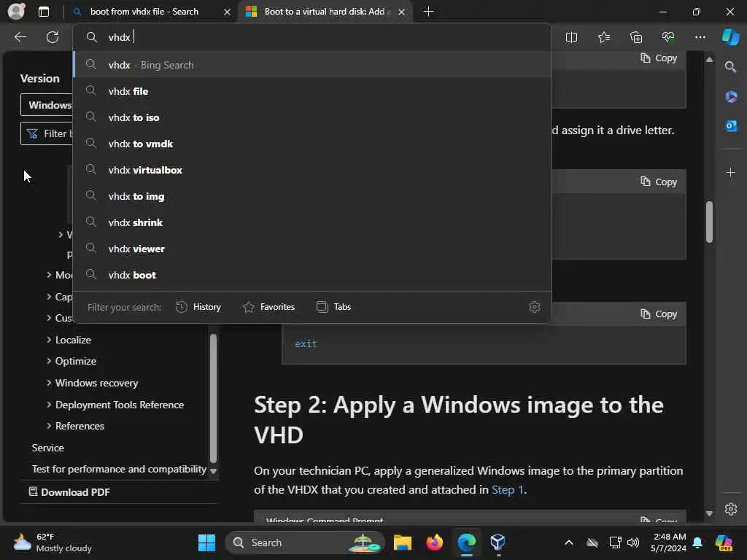Open Browser essentials heart icon
This screenshot has height=560, width=747.
click(668, 37)
